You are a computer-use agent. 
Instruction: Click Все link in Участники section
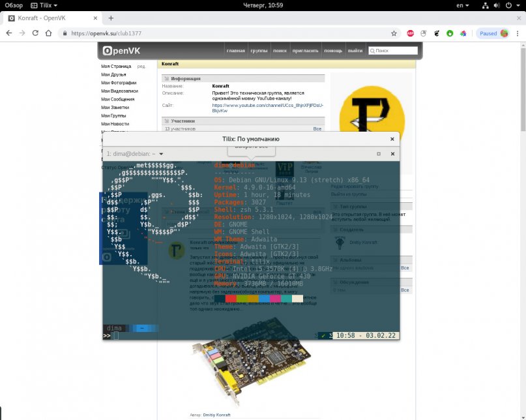(317, 129)
